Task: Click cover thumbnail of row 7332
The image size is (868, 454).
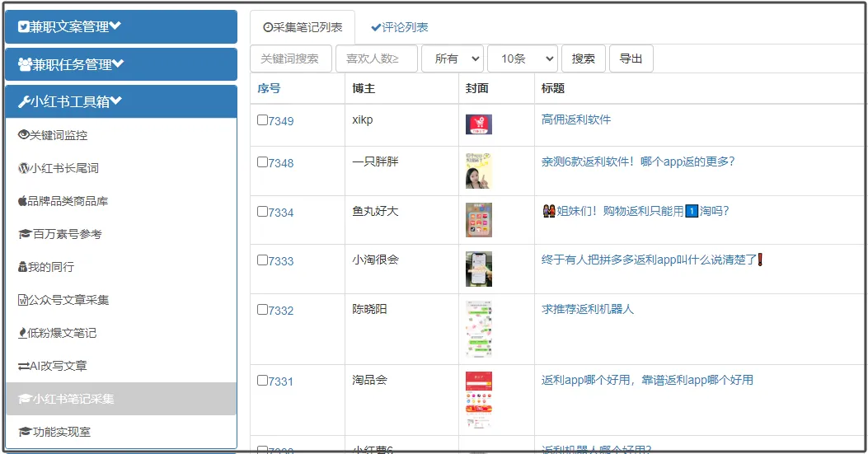Action: click(479, 329)
